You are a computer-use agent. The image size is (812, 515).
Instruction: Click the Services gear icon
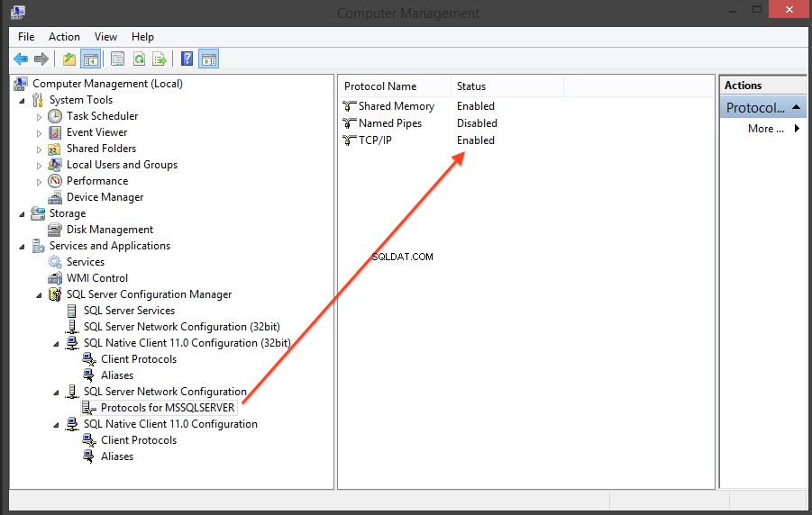(x=54, y=262)
